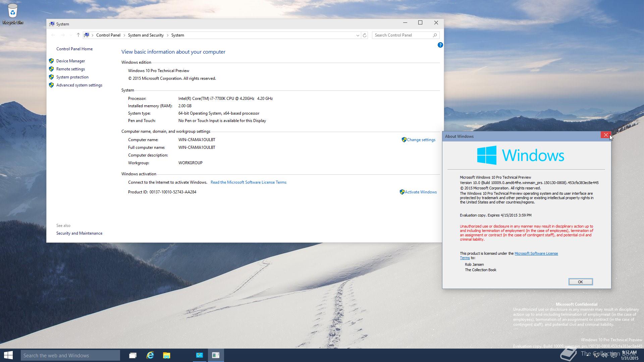Maximize the System window
The image size is (644, 362).
(x=420, y=23)
